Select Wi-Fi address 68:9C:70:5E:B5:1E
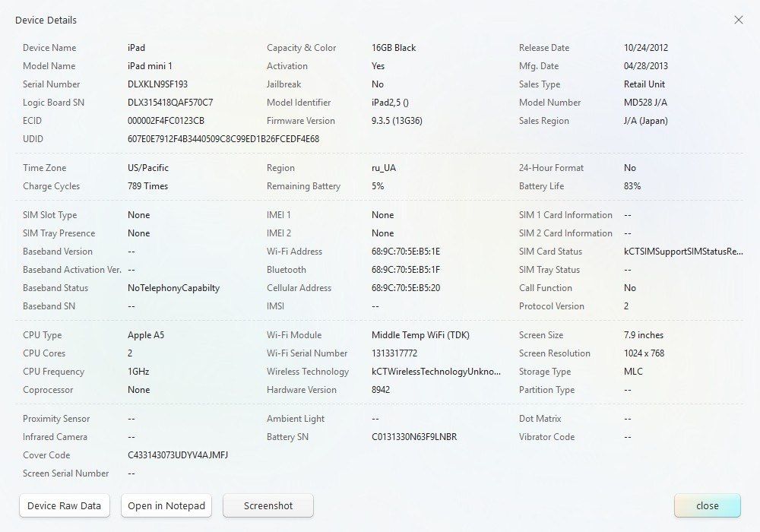The image size is (760, 532). pos(406,252)
